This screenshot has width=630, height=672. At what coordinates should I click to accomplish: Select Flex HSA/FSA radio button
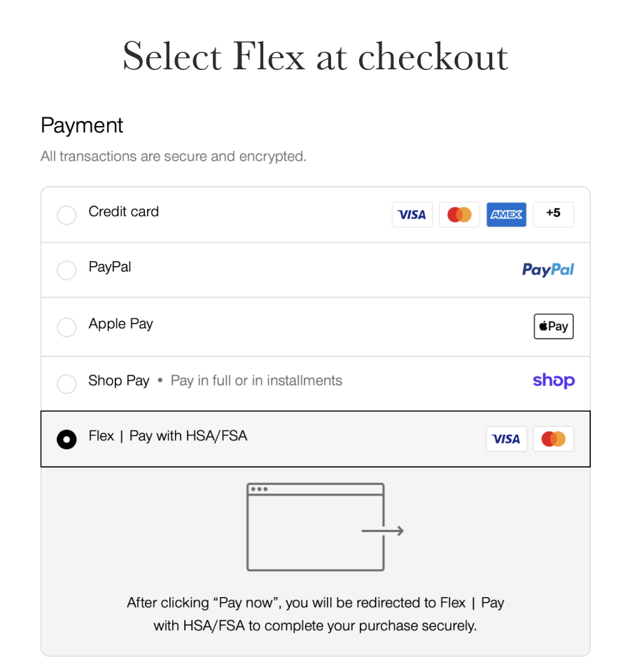pyautogui.click(x=66, y=440)
